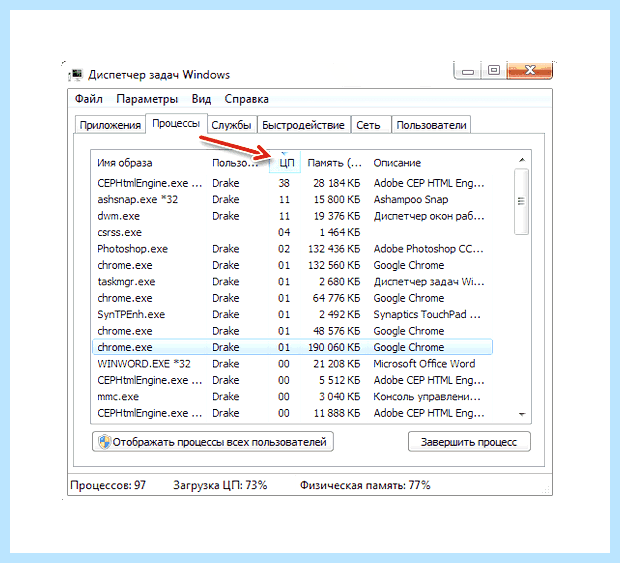The height and width of the screenshot is (563, 620).
Task: Sort by the Память column header
Action: pyautogui.click(x=335, y=163)
